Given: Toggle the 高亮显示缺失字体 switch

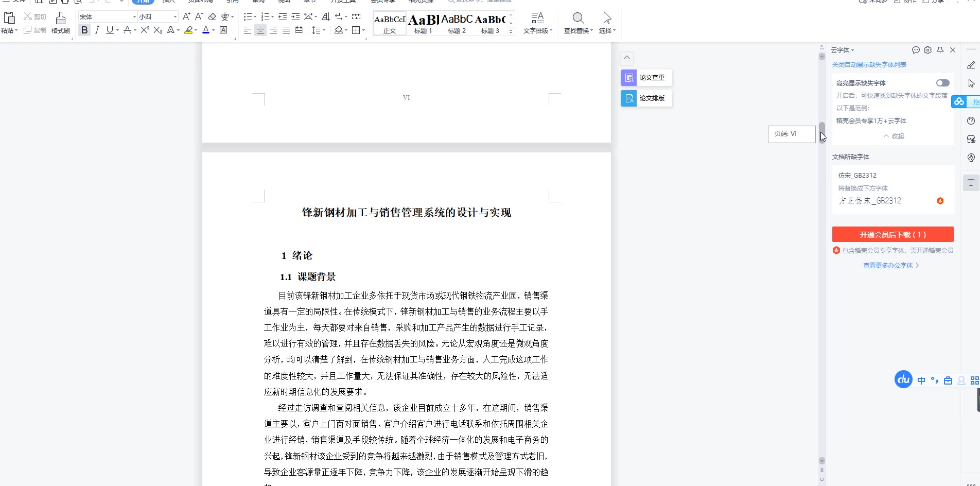Looking at the screenshot, I should [942, 83].
